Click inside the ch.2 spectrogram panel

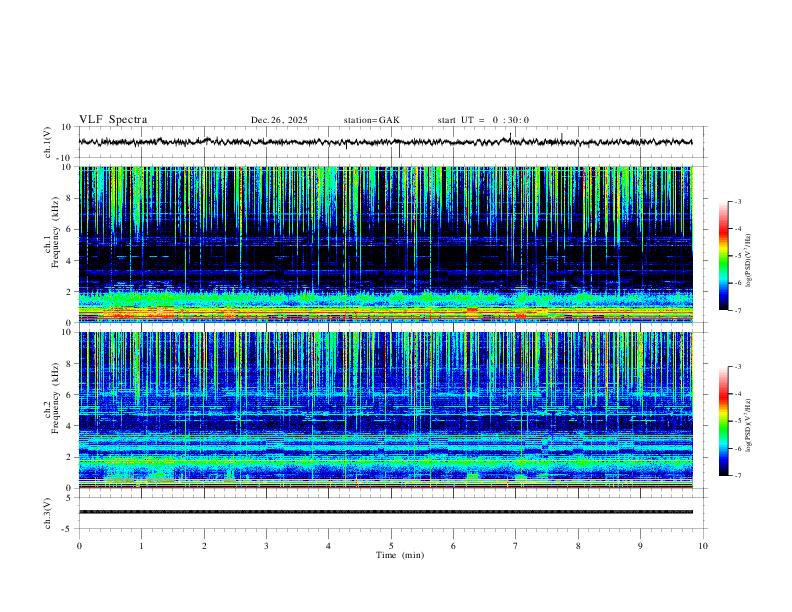click(385, 410)
